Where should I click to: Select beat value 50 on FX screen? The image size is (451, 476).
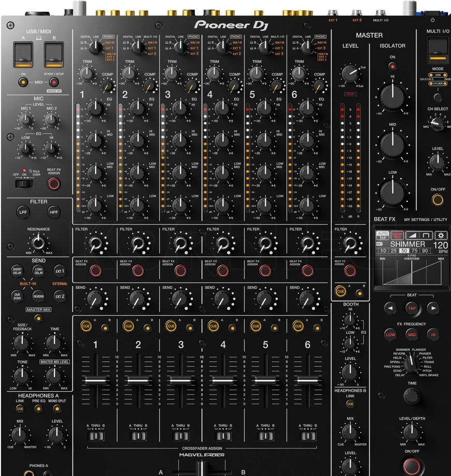click(404, 251)
